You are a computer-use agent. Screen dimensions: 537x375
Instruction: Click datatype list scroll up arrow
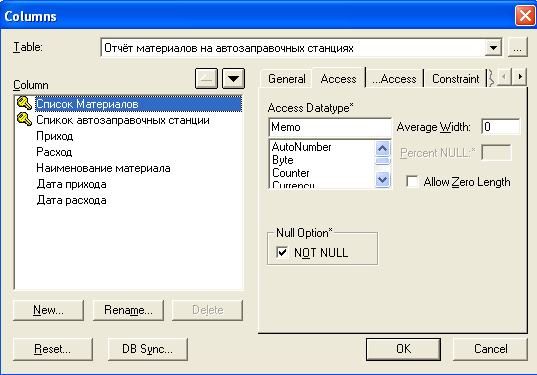click(382, 148)
